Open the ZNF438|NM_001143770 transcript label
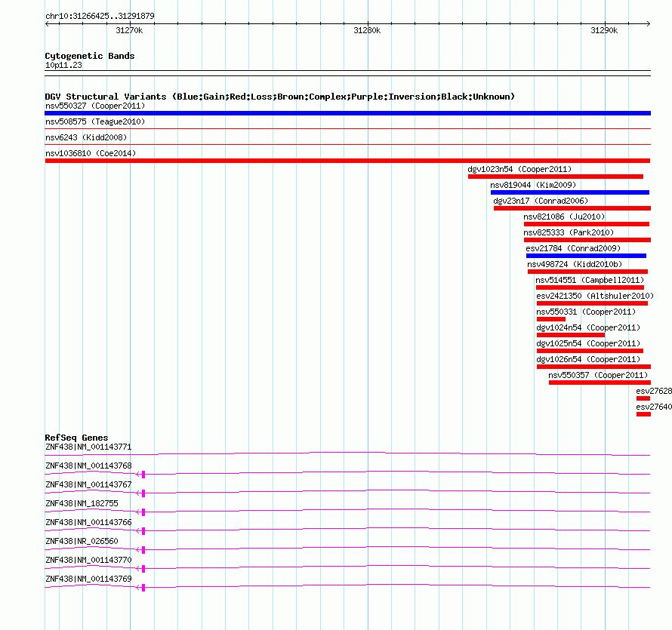 coord(88,560)
